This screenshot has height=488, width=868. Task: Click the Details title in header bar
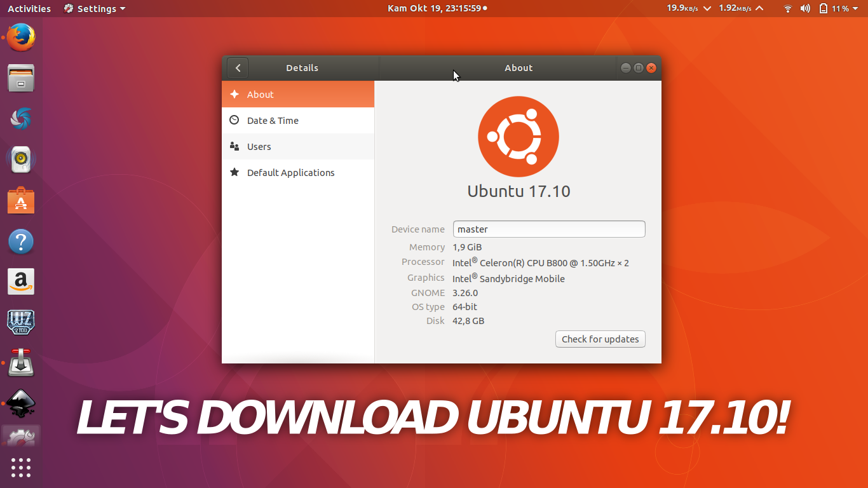point(302,68)
